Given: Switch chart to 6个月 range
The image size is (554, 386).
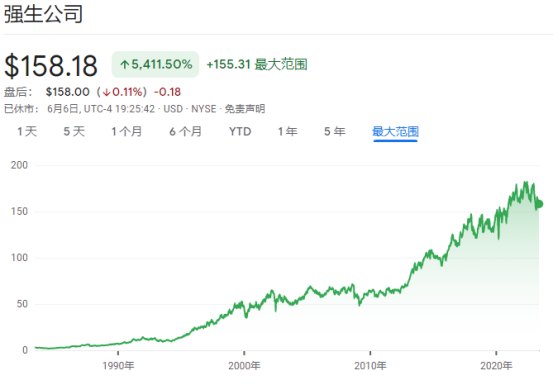Looking at the screenshot, I should coord(185,132).
